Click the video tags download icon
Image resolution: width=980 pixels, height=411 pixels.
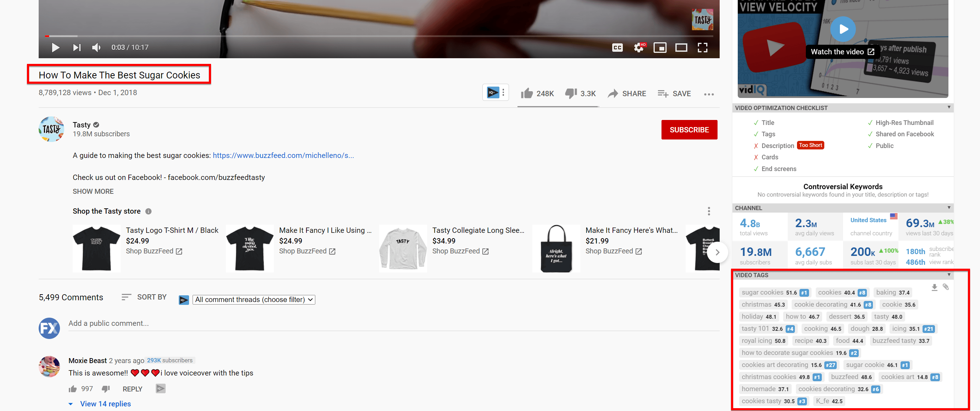(x=934, y=287)
